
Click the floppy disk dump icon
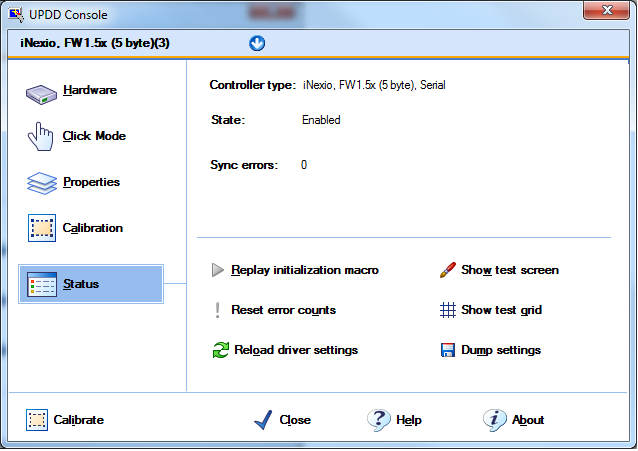(x=448, y=350)
